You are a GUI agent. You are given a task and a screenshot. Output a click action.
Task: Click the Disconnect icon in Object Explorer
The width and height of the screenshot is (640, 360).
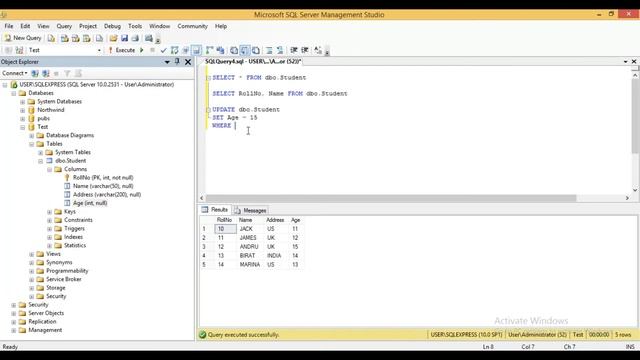[46, 73]
